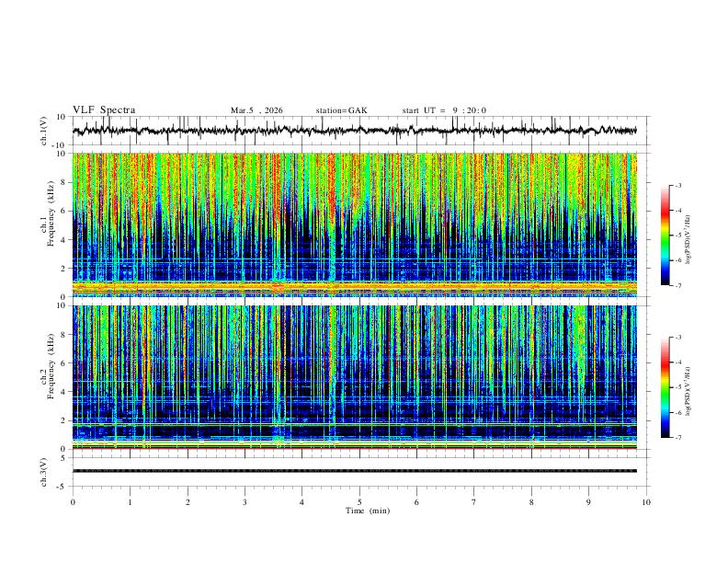The height and width of the screenshot is (563, 728).
Task: Click the "-3" label on the upper colorbar
Action: pyautogui.click(x=677, y=185)
